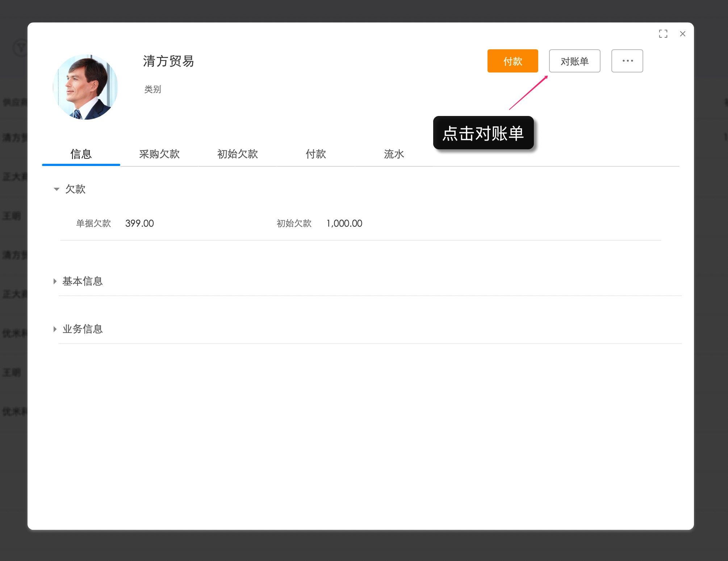Open the 流水 transactions tab
Image resolution: width=728 pixels, height=561 pixels.
(x=393, y=154)
